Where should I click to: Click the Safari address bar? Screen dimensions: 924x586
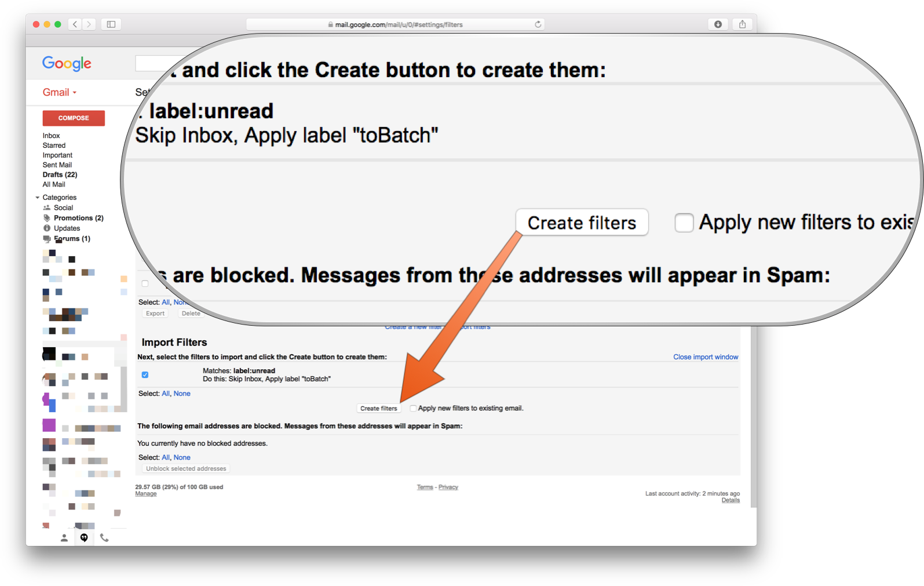click(396, 24)
